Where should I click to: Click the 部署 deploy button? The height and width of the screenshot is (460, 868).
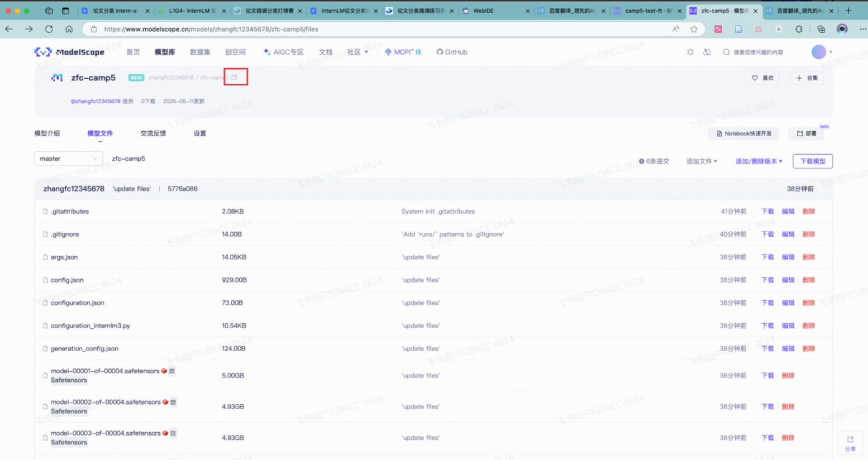(x=806, y=133)
